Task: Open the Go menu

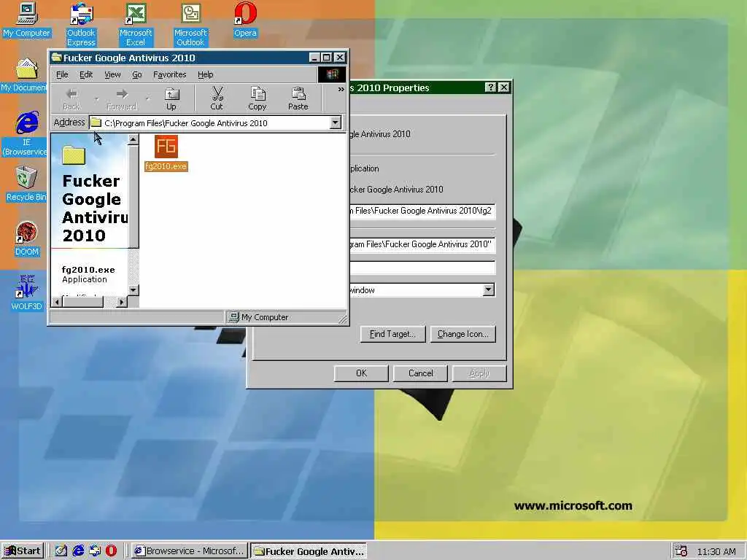Action: point(136,75)
